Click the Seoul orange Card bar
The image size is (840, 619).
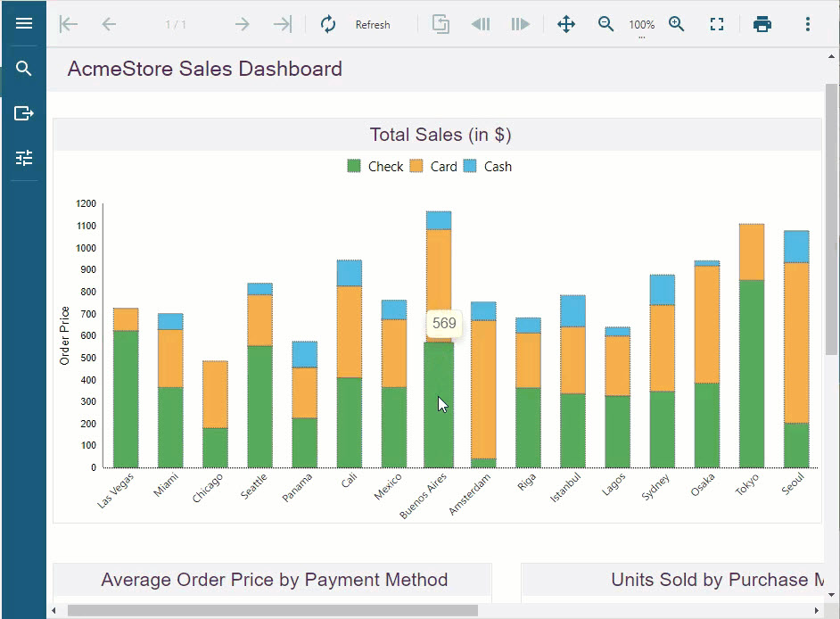tap(796, 343)
